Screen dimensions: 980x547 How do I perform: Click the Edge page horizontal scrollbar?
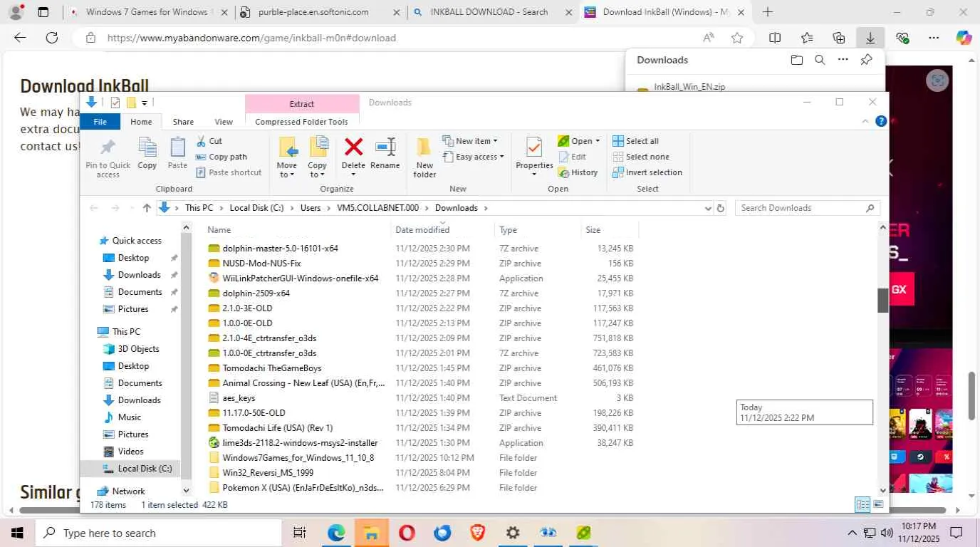[x=481, y=510]
